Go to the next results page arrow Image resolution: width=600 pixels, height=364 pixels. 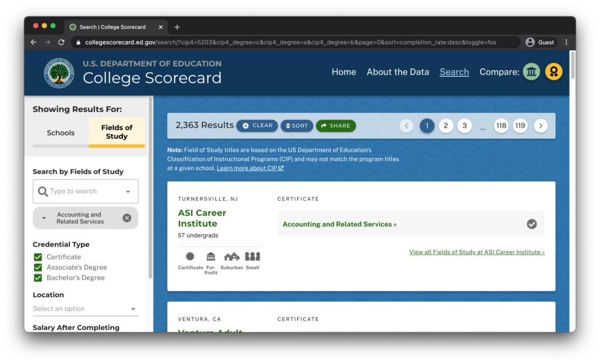[541, 126]
